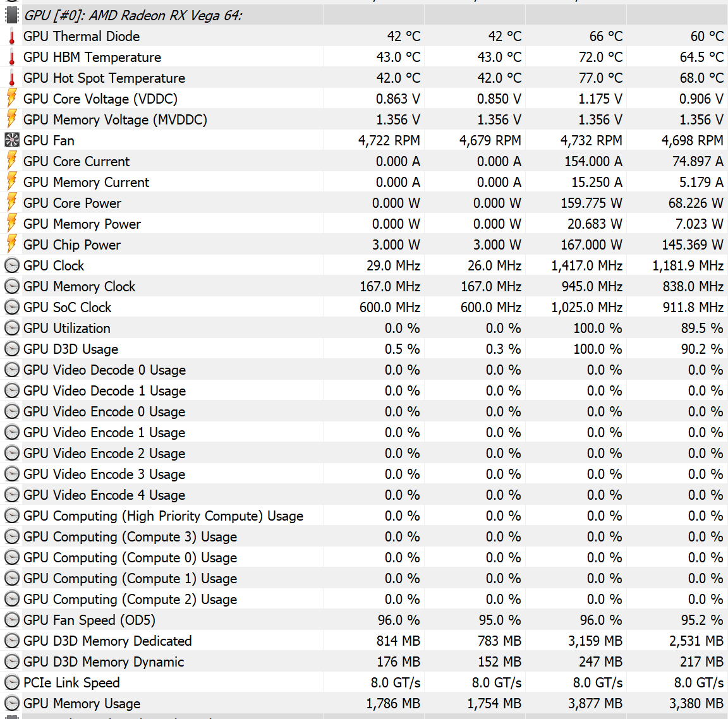Select the GPU Hot Spot Temperature label

click(104, 78)
